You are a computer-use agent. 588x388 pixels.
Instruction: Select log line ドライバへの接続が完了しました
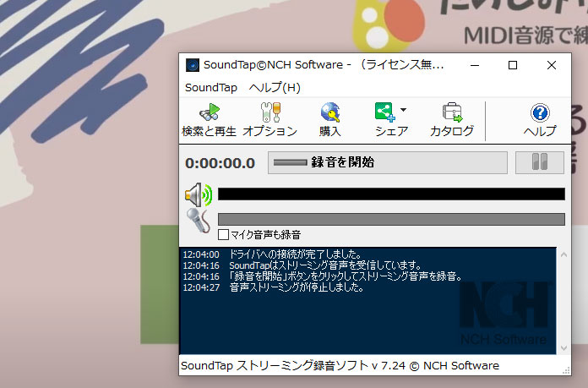[296, 254]
